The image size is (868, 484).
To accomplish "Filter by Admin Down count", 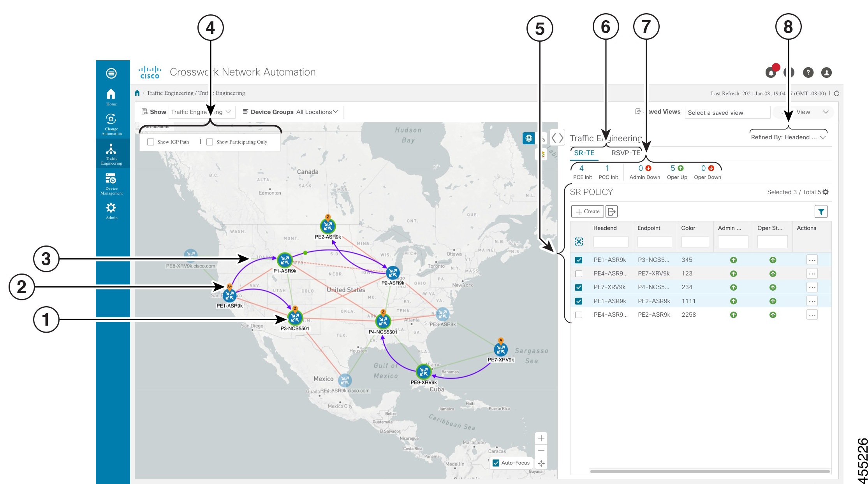I will tap(645, 172).
